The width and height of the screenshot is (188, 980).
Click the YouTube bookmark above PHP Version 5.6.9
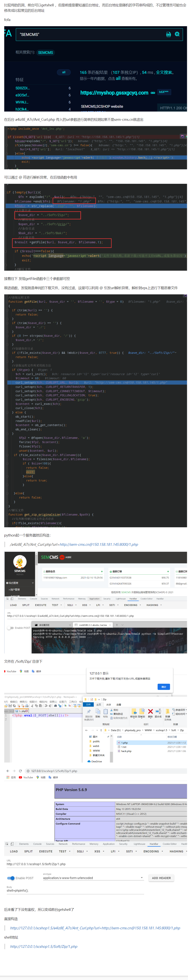click(x=26, y=777)
